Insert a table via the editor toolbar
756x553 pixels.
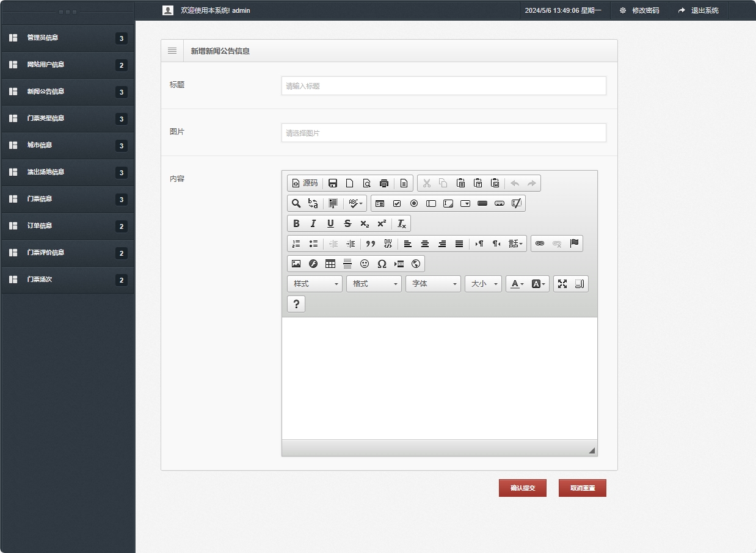pos(330,264)
